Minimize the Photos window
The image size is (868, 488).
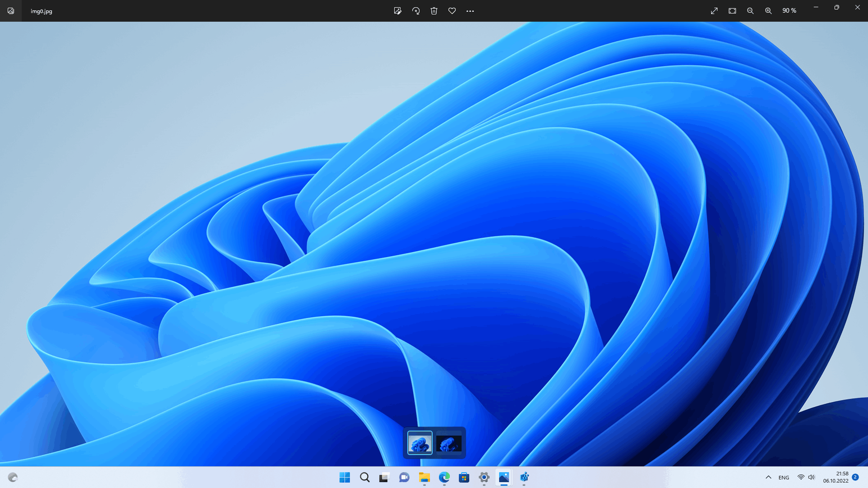tap(816, 7)
